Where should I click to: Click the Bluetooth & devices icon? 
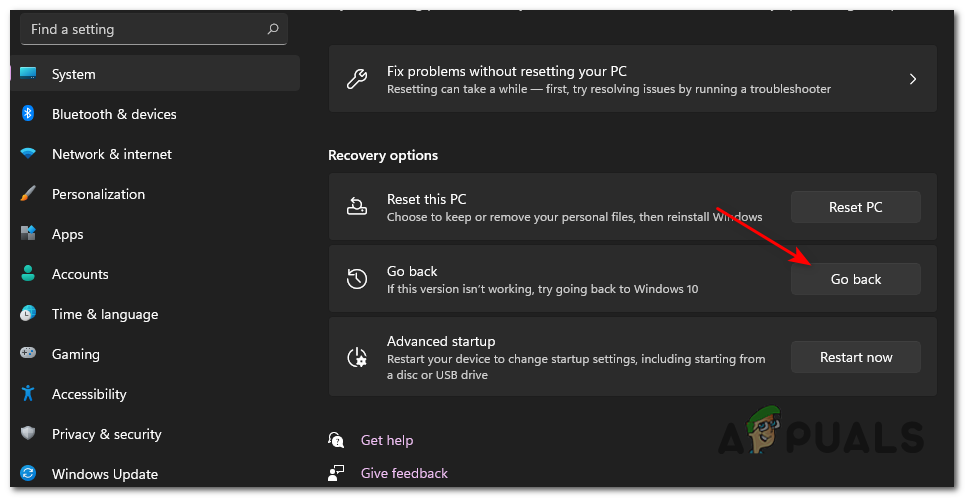[x=28, y=114]
